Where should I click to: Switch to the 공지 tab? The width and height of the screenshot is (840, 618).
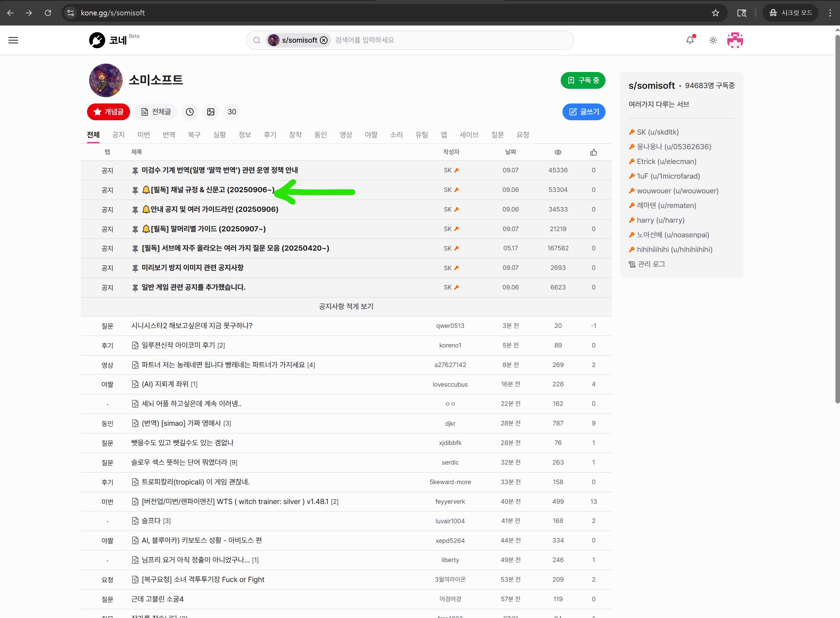click(x=118, y=134)
